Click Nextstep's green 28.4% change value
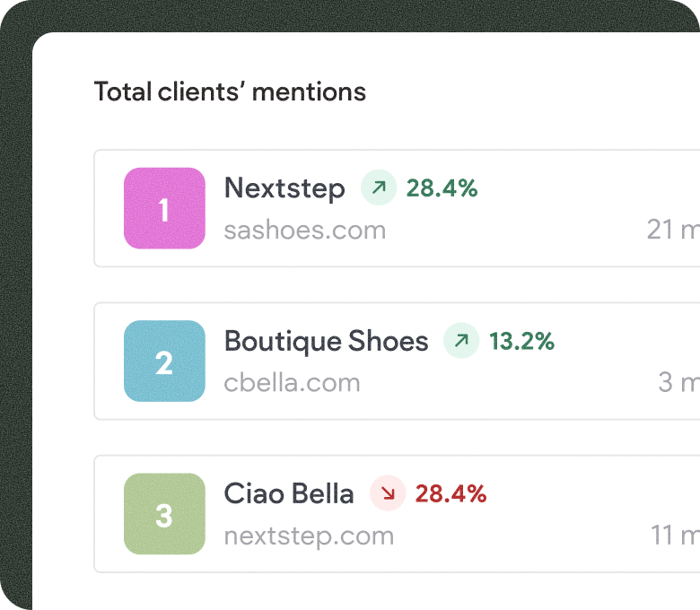 [x=442, y=187]
